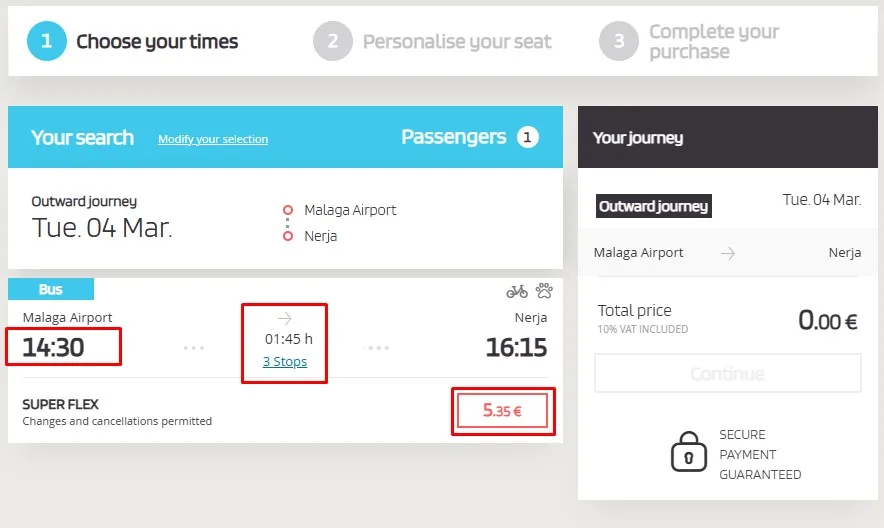This screenshot has width=884, height=528.
Task: Click the step 1 circle icon
Action: [47, 41]
